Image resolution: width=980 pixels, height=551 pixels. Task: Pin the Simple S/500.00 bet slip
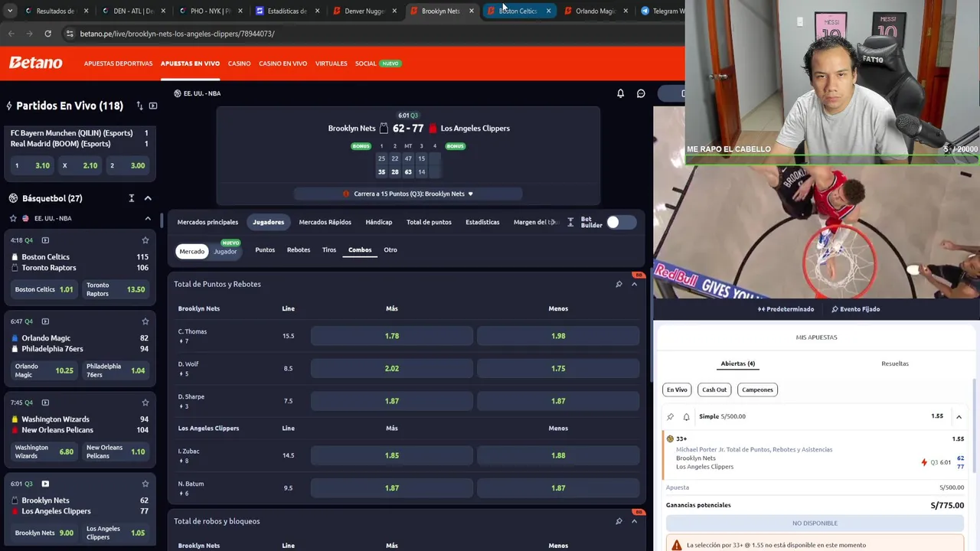(x=670, y=416)
